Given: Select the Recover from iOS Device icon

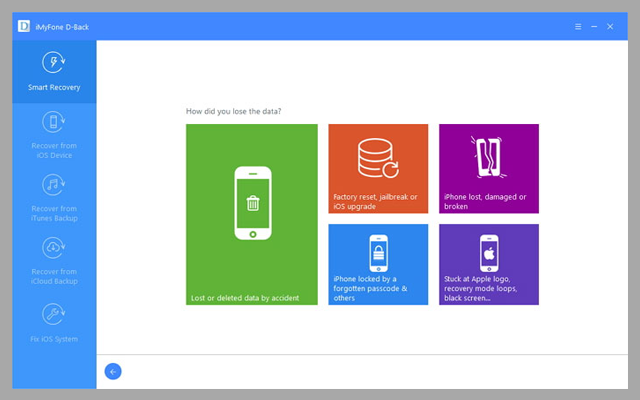Looking at the screenshot, I should tap(54, 123).
